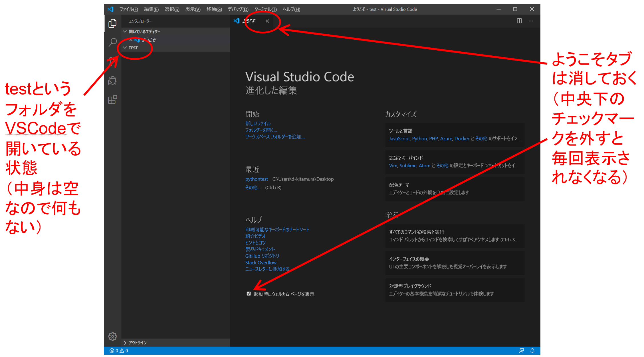Viewport: 644px width, 357px height.
Task: Click the 新しいファイル link
Action: pos(258,123)
